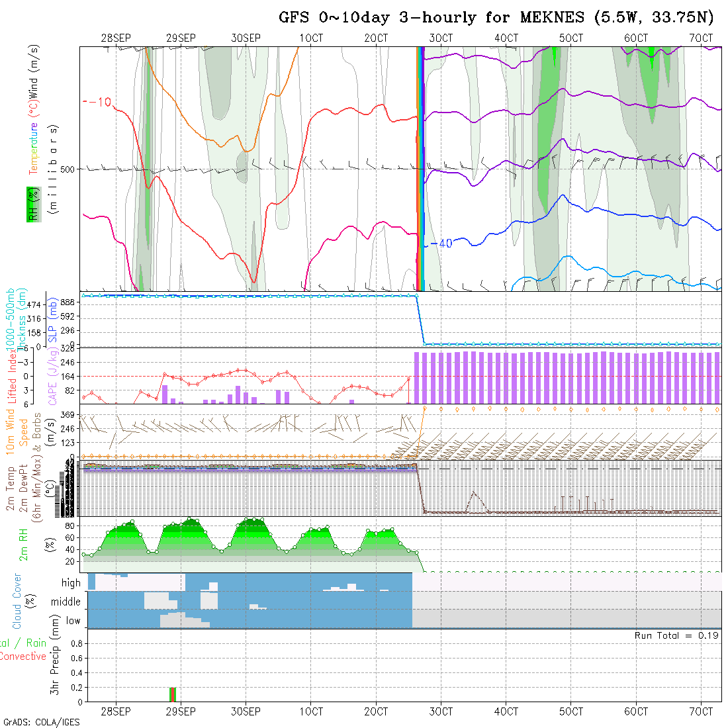Click the green RH (%) legend swatch
The height and width of the screenshot is (728, 728).
(x=31, y=204)
